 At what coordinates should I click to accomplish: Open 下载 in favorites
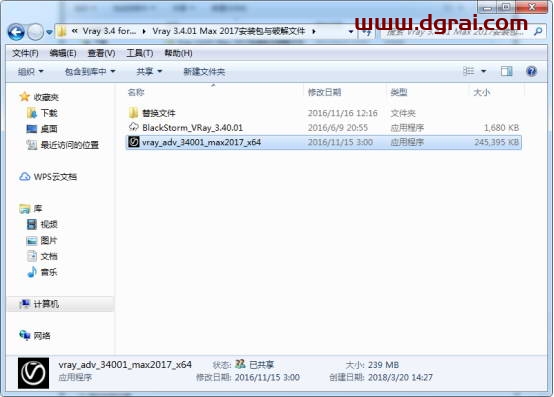(x=49, y=113)
